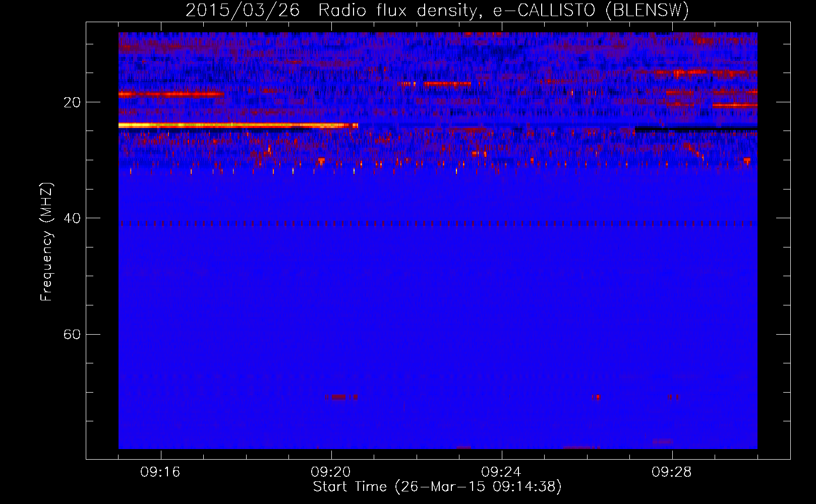Click the 09:16 time tick label
The height and width of the screenshot is (504, 816).
point(160,472)
